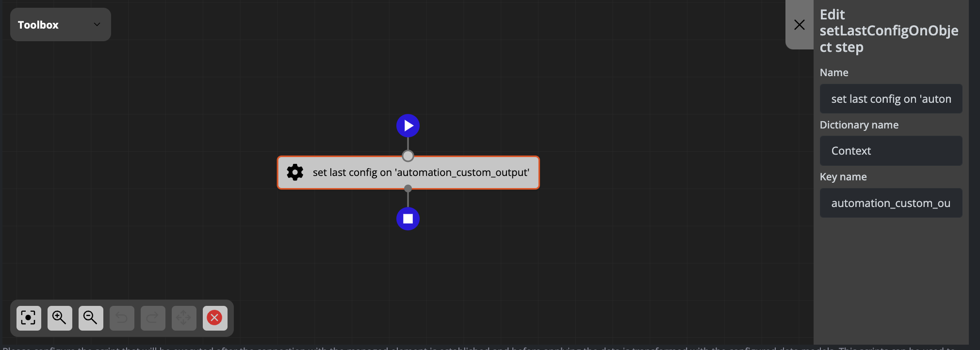
Task: Click the red circled X button
Action: tap(214, 318)
